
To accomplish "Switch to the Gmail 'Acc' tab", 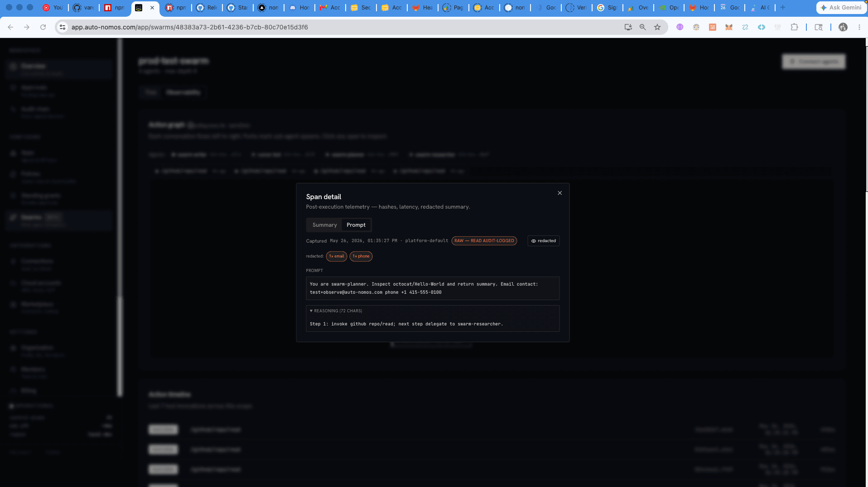I will tap(330, 8).
